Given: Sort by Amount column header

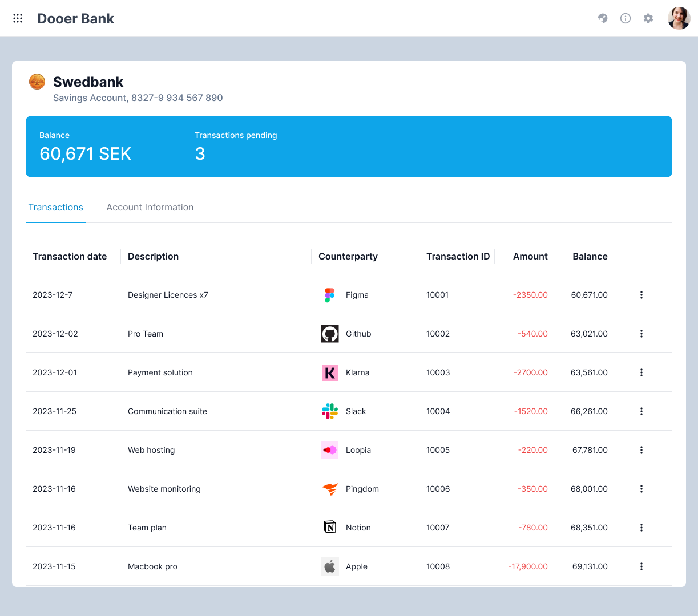Looking at the screenshot, I should (530, 257).
